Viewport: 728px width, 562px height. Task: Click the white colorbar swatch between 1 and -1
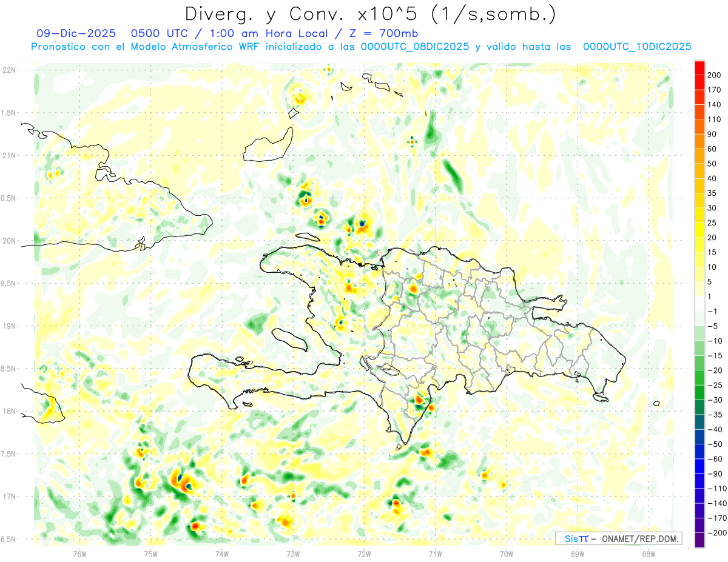[700, 304]
